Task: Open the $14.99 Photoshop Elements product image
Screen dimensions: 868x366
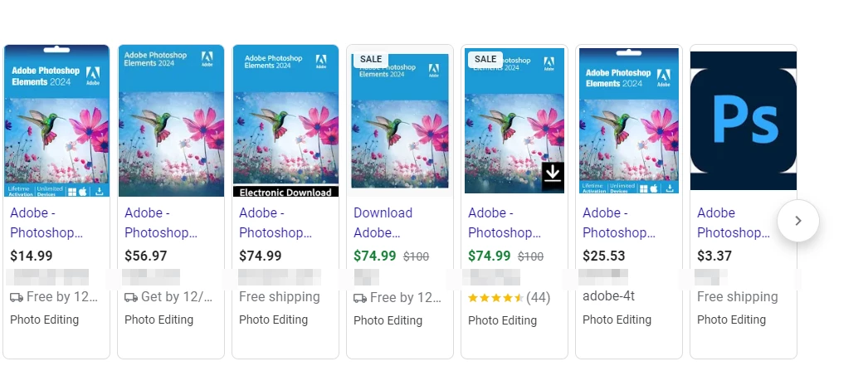Action: (x=56, y=120)
